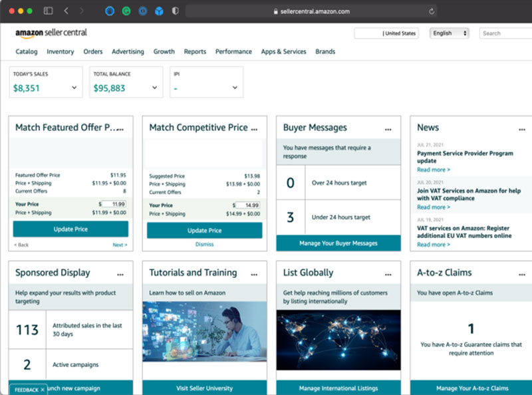Expand the IPI dropdown
532x395 pixels.
point(235,88)
